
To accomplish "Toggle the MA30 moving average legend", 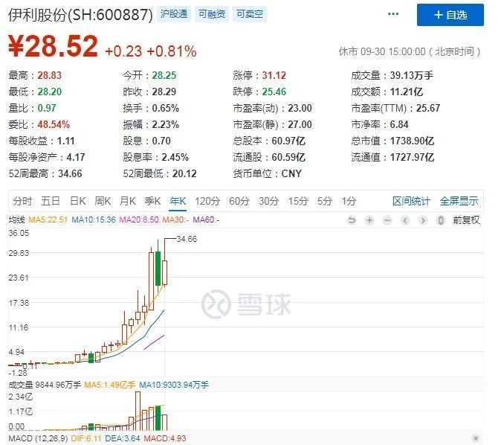I will tap(175, 220).
